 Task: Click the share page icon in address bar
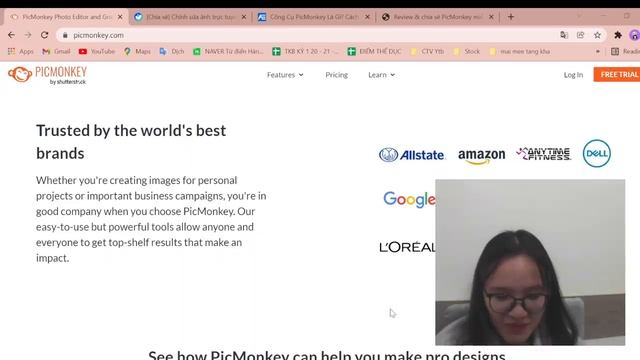click(x=580, y=35)
